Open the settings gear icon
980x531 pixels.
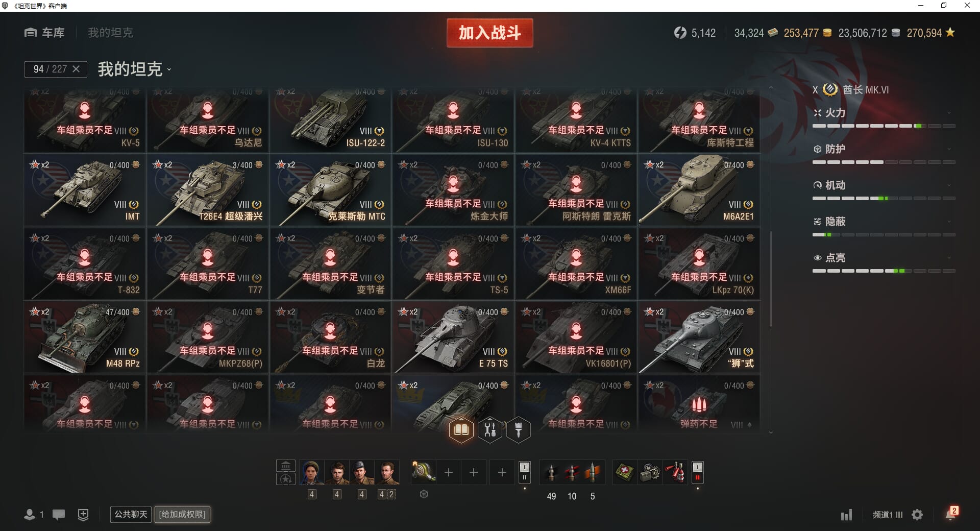(x=917, y=515)
